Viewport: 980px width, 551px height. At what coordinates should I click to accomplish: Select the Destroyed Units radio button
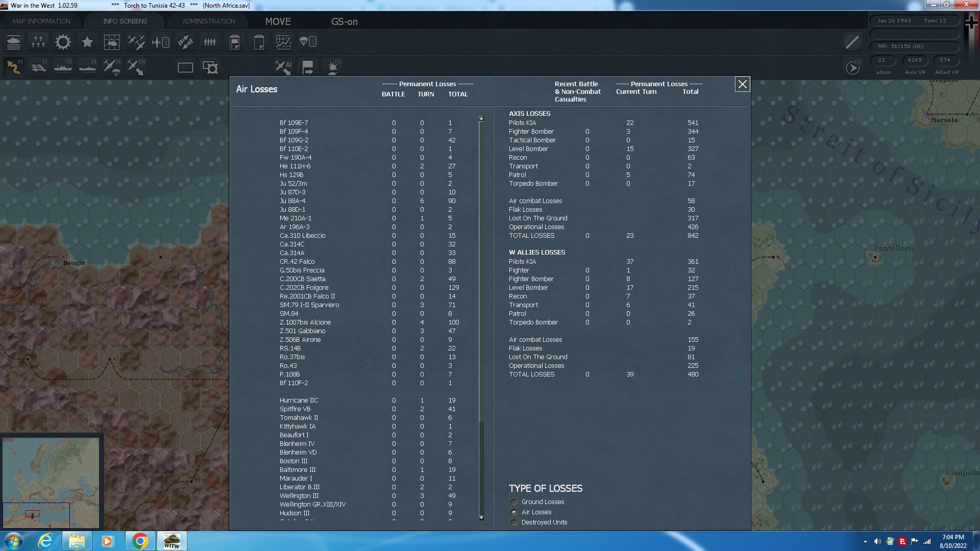click(x=514, y=522)
